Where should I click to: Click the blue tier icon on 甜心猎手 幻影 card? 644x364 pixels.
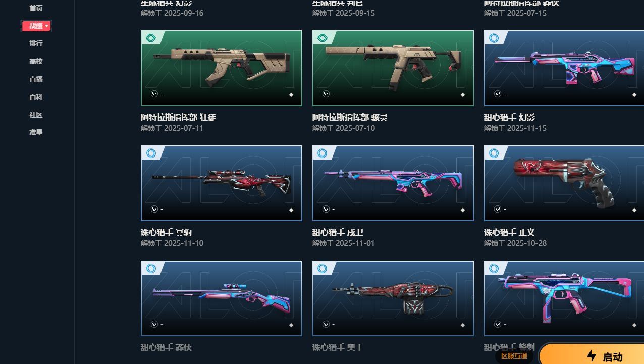pos(494,38)
